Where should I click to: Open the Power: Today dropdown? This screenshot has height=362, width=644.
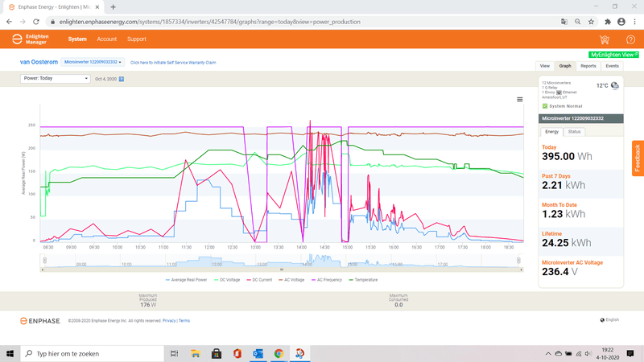point(55,78)
